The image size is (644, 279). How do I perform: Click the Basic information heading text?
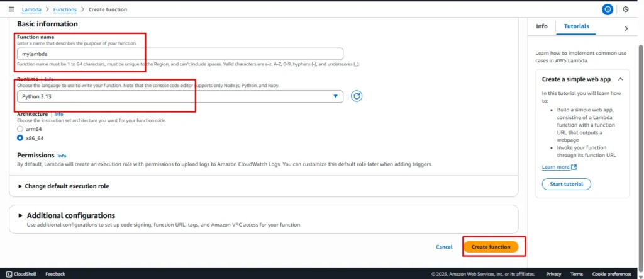47,25
